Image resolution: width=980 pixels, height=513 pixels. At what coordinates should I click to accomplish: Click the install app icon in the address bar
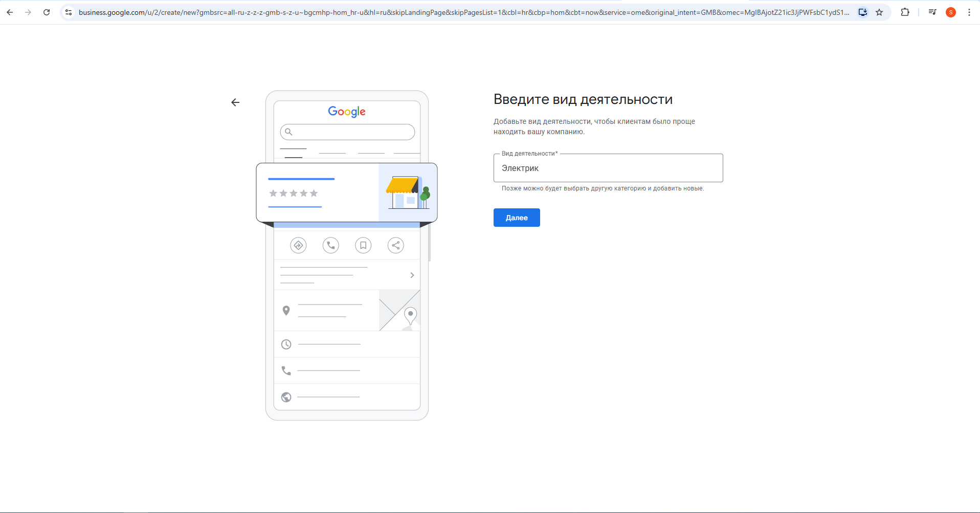point(863,12)
